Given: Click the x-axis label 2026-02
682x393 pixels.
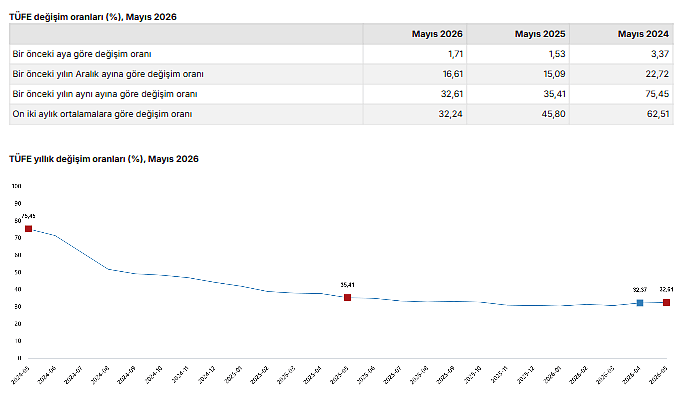Looking at the screenshot, I should (578, 375).
